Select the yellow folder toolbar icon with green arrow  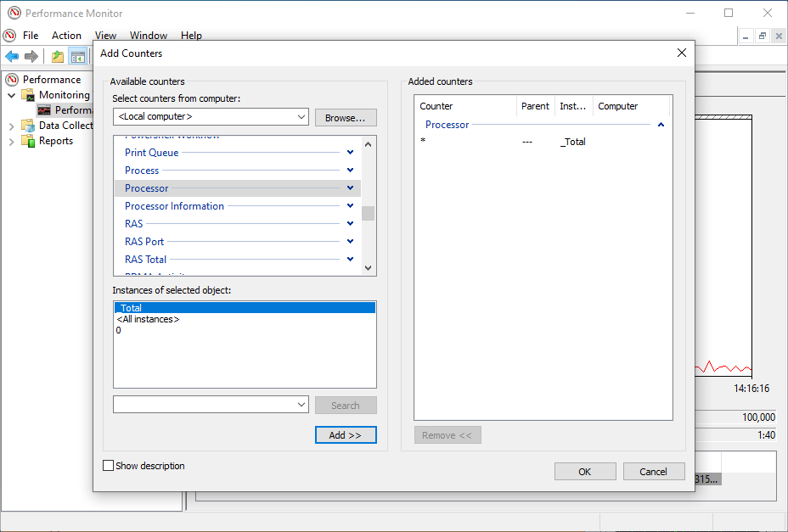click(x=56, y=57)
